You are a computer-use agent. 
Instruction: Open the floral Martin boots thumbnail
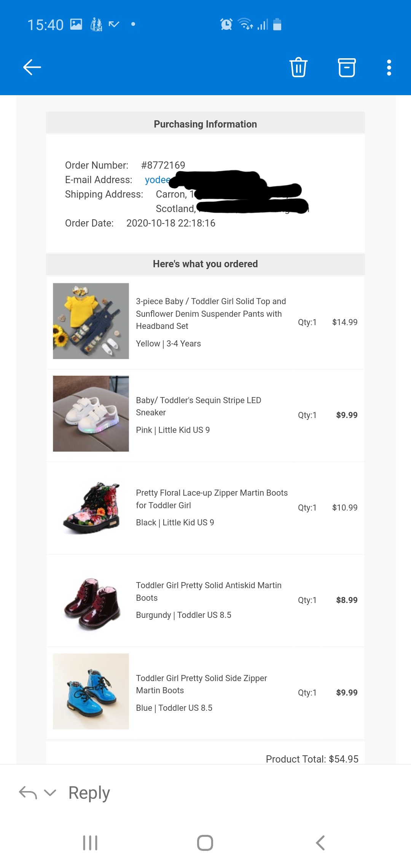(x=91, y=507)
